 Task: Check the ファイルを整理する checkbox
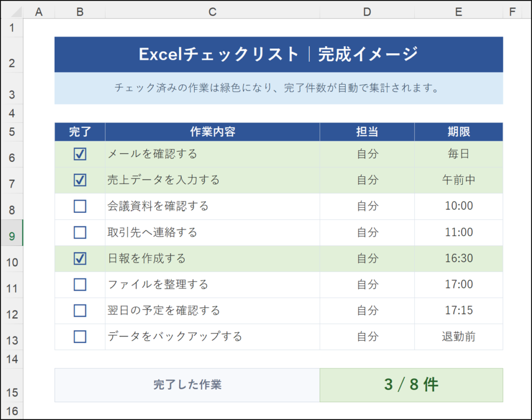pyautogui.click(x=80, y=285)
